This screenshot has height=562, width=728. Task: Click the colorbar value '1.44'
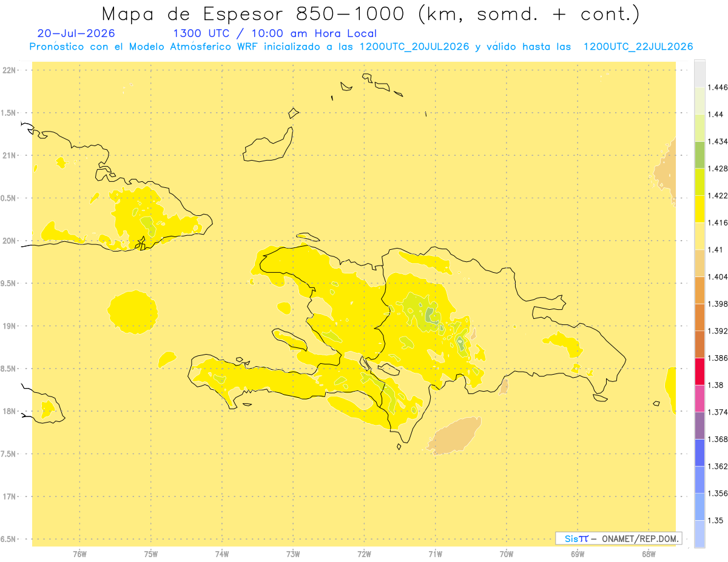point(716,114)
